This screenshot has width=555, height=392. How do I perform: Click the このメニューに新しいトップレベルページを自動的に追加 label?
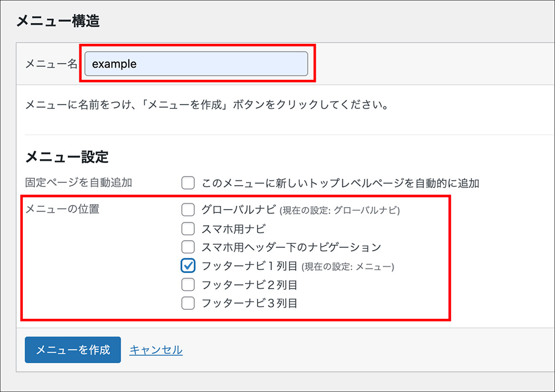pos(340,183)
